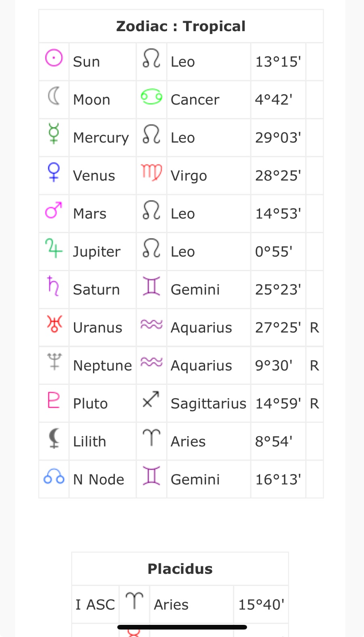Click the Sagittarius arrow icon

pyautogui.click(x=151, y=400)
